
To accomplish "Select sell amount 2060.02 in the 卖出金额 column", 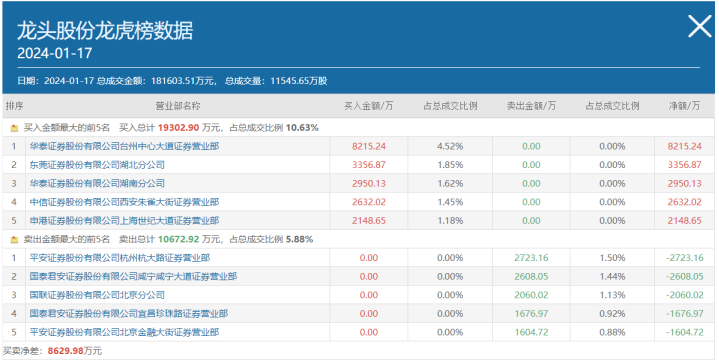I will [x=531, y=295].
